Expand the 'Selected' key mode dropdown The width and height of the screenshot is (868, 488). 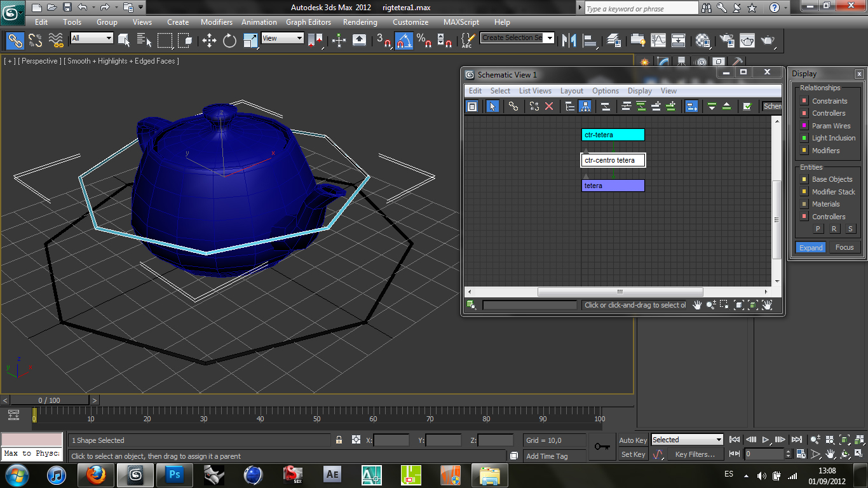point(719,440)
